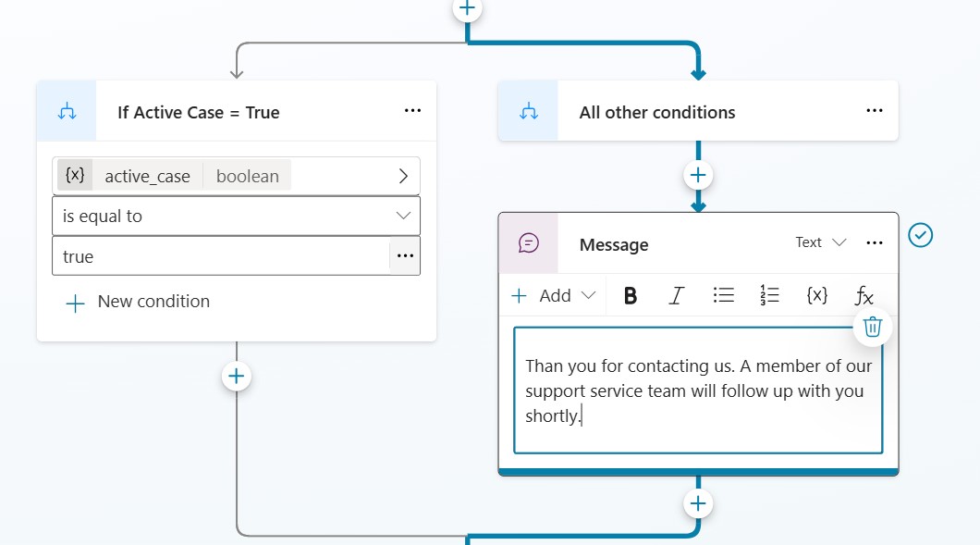Open the 'is equal to' operator dropdown
Image resolution: width=980 pixels, height=545 pixels.
[x=236, y=216]
